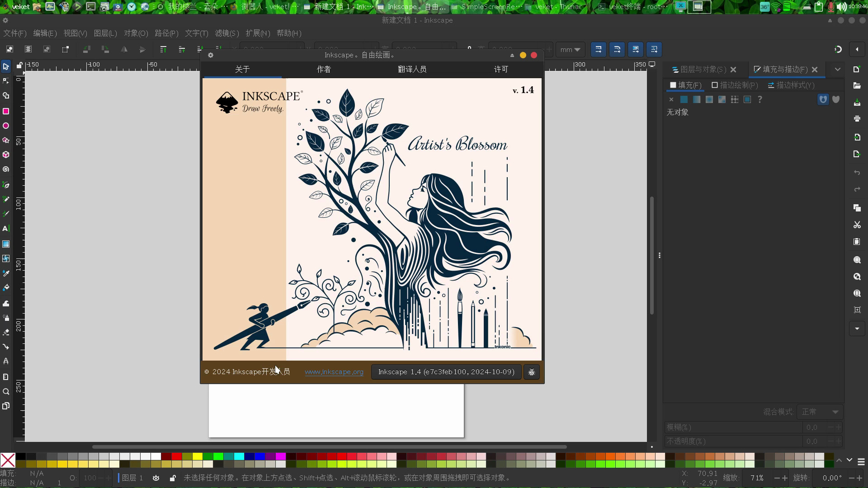This screenshot has height=488, width=868.
Task: Select the Tweak tool
Action: (x=6, y=303)
